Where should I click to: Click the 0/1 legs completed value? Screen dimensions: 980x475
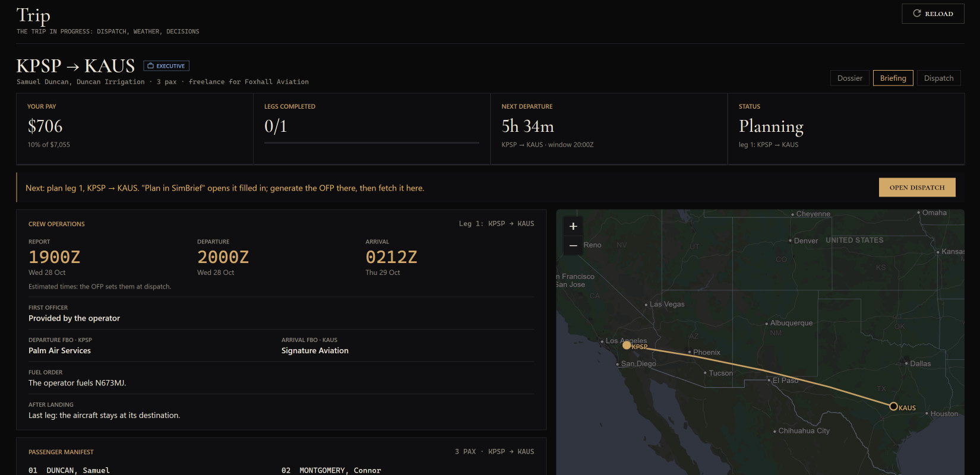coord(276,126)
